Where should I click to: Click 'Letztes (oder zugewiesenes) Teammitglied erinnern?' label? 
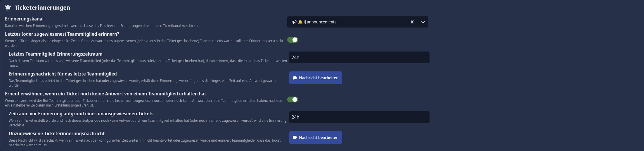pyautogui.click(x=62, y=34)
